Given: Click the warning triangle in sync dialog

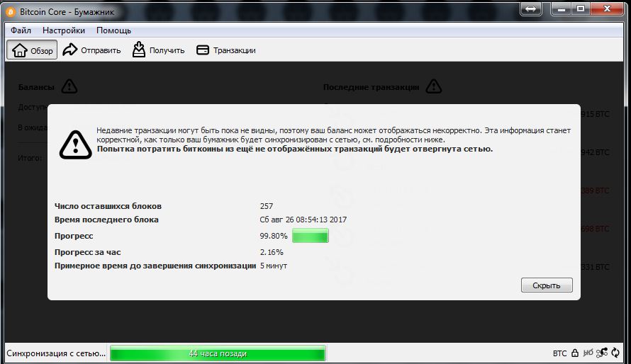Looking at the screenshot, I should pos(74,144).
